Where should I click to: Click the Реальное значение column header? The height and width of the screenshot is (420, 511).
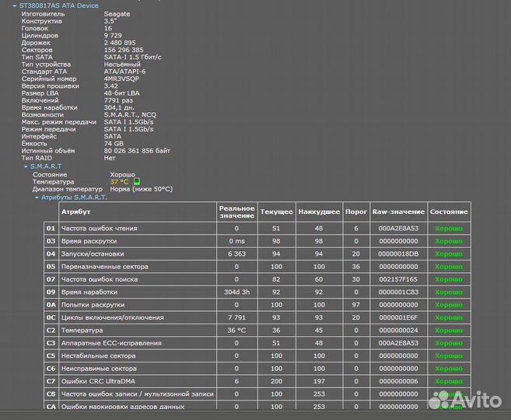236,212
